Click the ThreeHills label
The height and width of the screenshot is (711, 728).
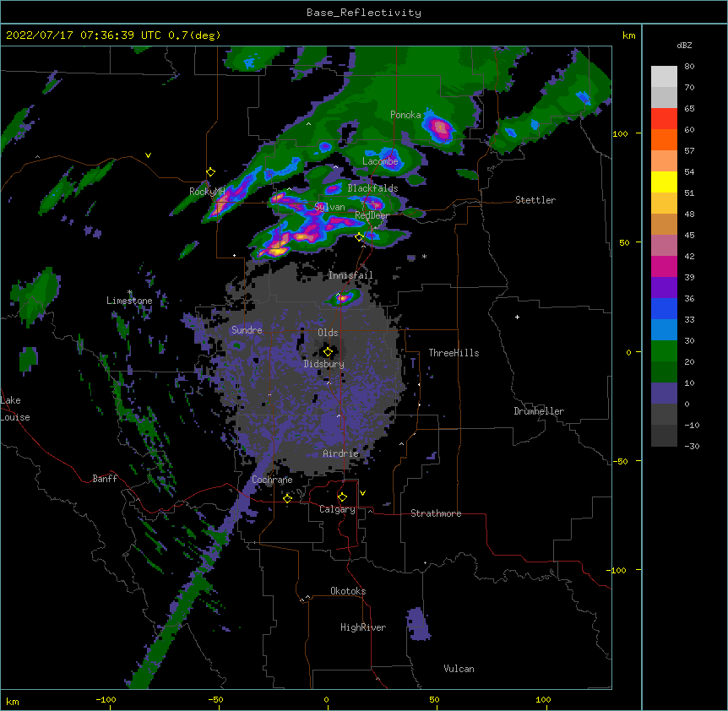[x=454, y=353]
